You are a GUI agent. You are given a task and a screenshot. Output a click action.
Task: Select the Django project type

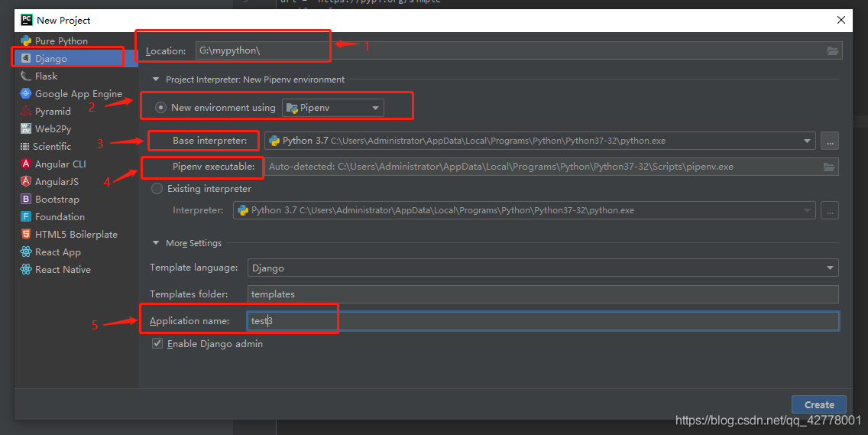76,59
